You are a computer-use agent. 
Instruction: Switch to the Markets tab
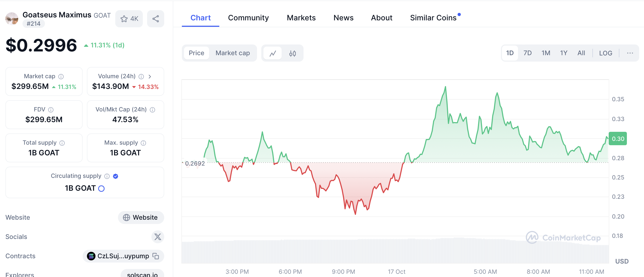pos(301,18)
